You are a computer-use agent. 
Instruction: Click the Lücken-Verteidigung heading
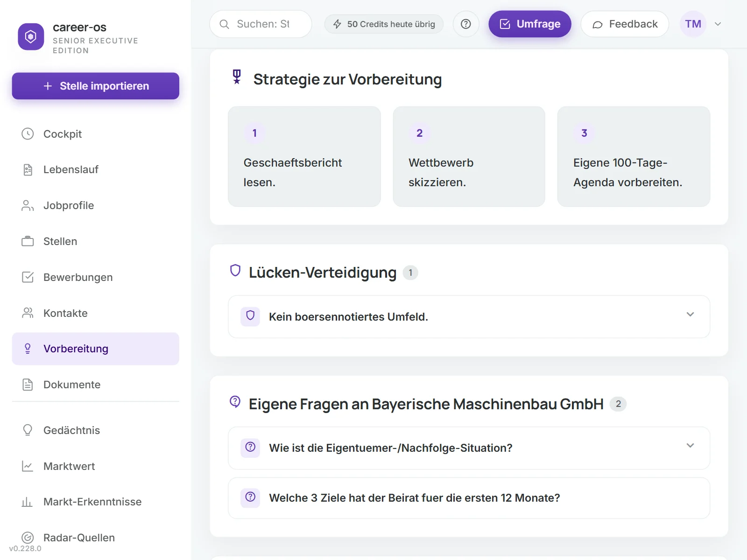pos(323,273)
